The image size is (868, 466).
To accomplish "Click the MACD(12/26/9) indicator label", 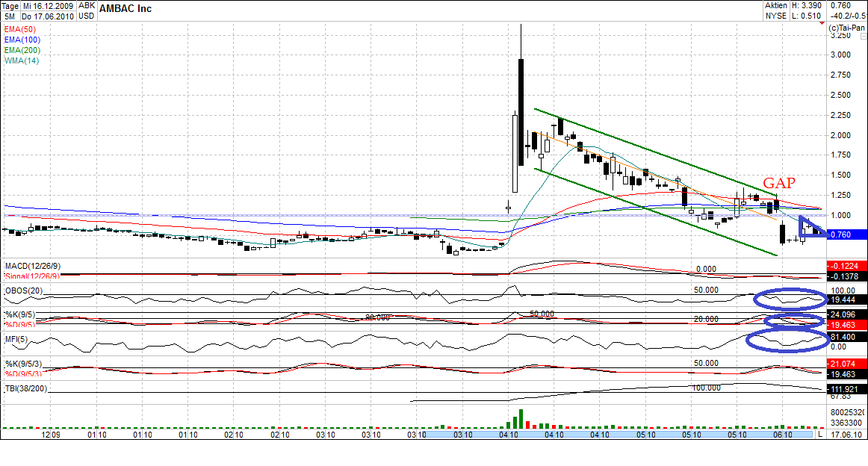I will click(x=33, y=266).
